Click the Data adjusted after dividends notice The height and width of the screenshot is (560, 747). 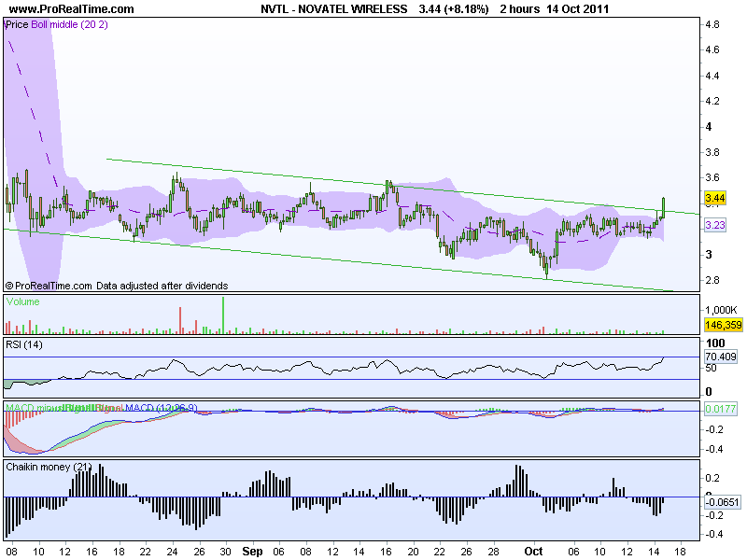162,286
